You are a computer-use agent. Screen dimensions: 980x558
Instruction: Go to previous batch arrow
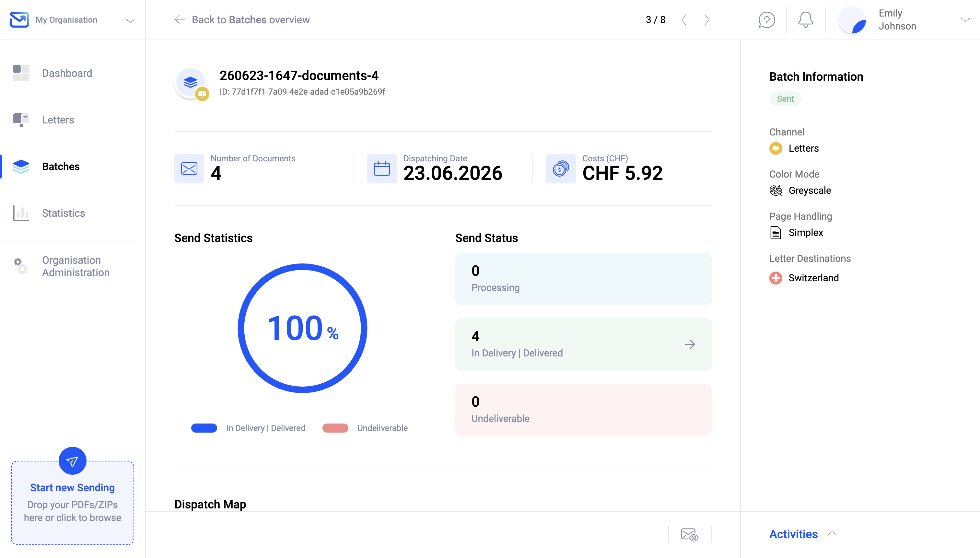[x=684, y=20]
